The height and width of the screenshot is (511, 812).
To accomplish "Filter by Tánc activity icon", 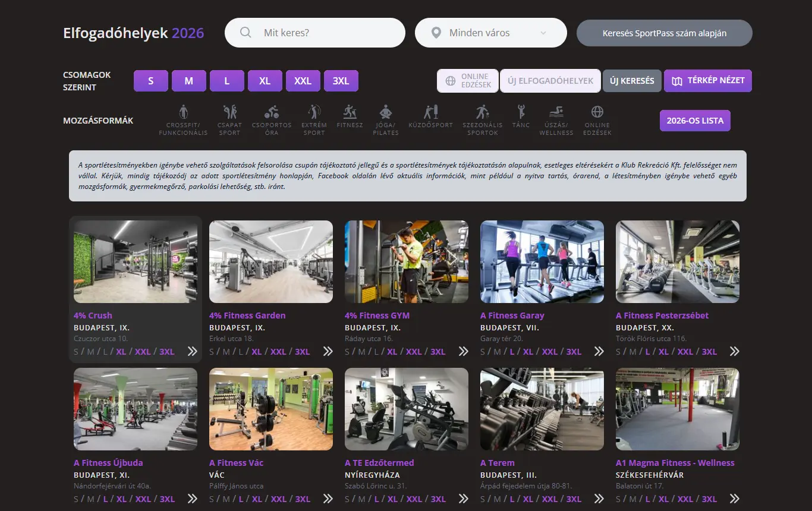I will (521, 112).
